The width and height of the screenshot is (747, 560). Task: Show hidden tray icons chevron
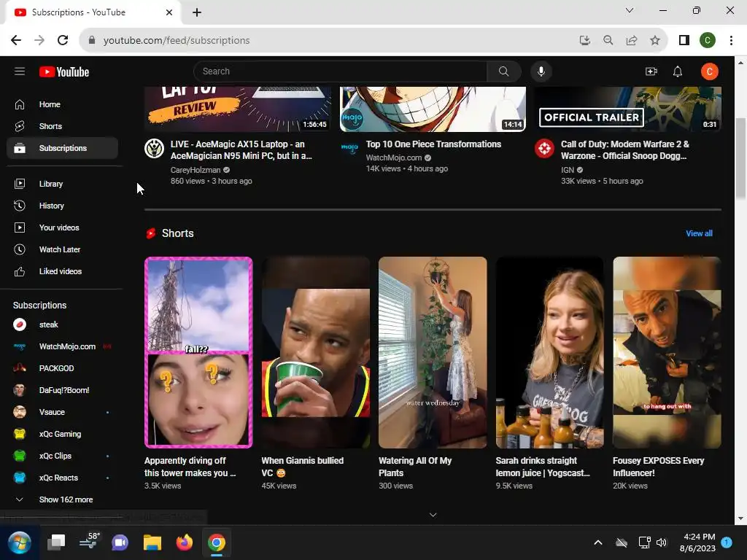pyautogui.click(x=598, y=542)
